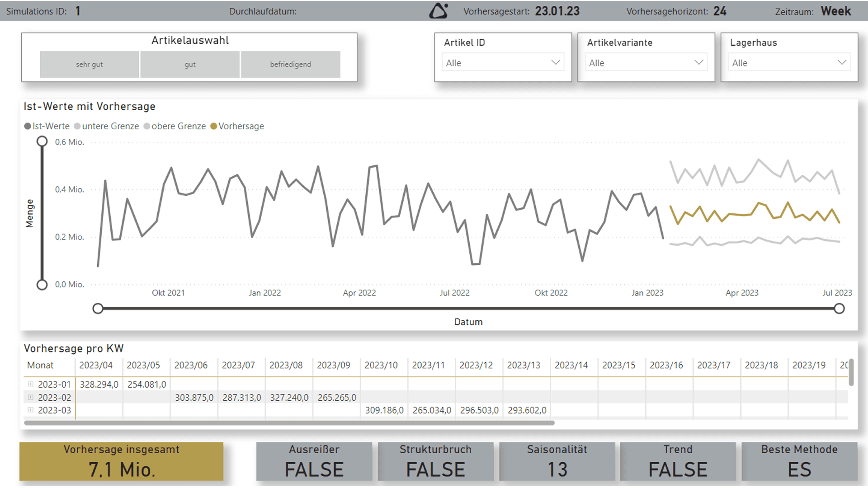Click the Strukturbruch FALSE card
This screenshot has width=868, height=488.
pos(435,461)
